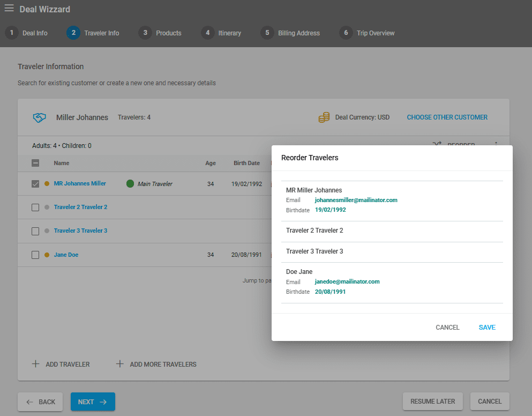Open the hamburger navigation menu
Screen dimensions: 532x416
[x=9, y=9]
